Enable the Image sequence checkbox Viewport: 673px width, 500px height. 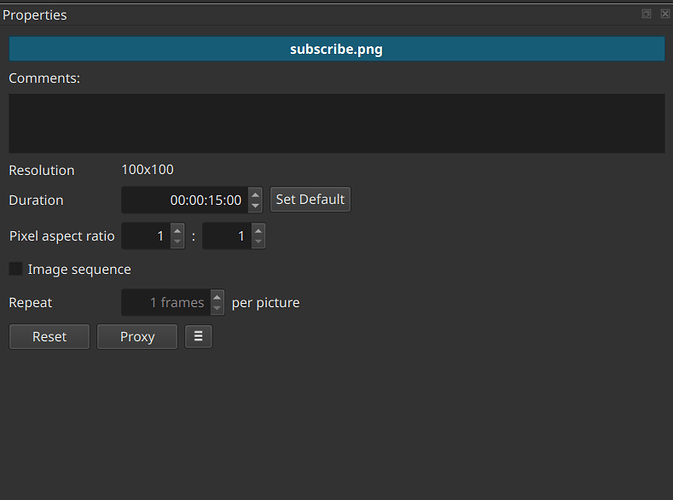point(16,269)
